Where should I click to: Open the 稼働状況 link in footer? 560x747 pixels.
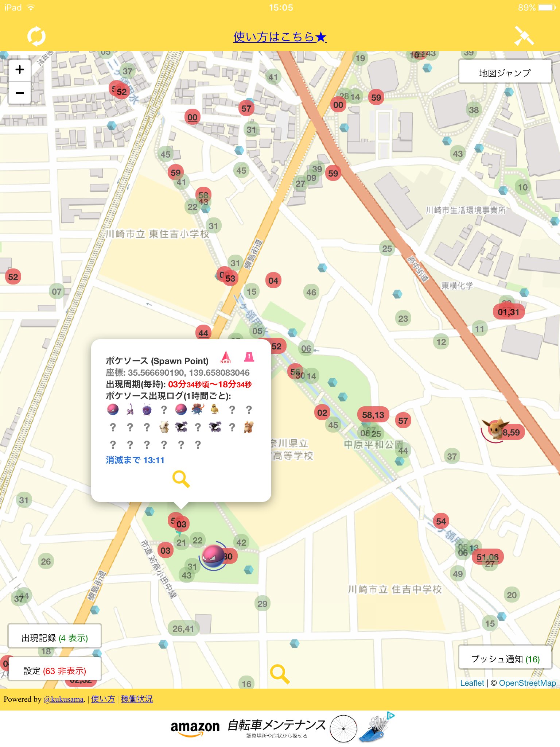pos(137,699)
